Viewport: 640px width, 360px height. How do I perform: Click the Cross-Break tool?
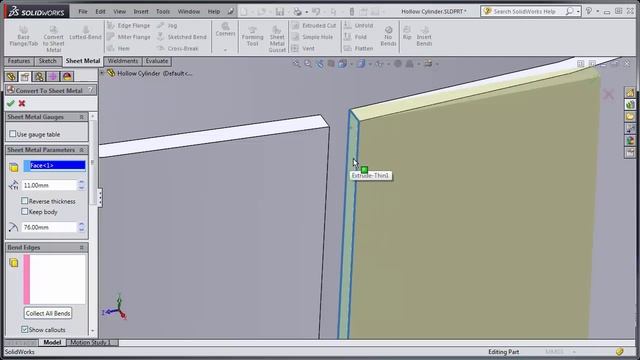178,48
